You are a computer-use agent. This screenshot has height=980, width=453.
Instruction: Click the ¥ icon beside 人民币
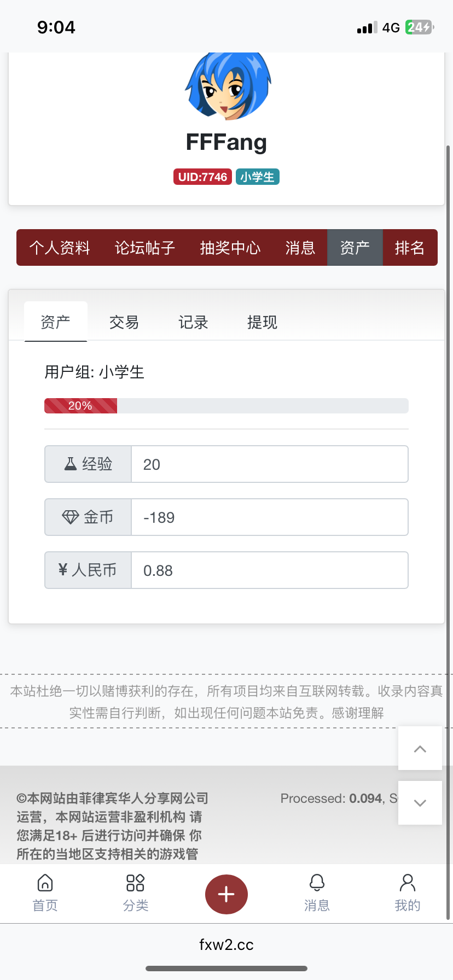(x=65, y=570)
